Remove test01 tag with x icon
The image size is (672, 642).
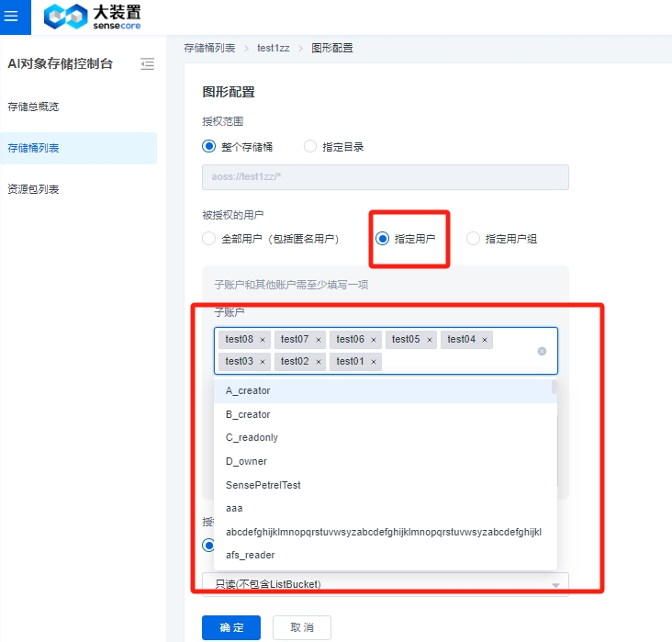(374, 362)
